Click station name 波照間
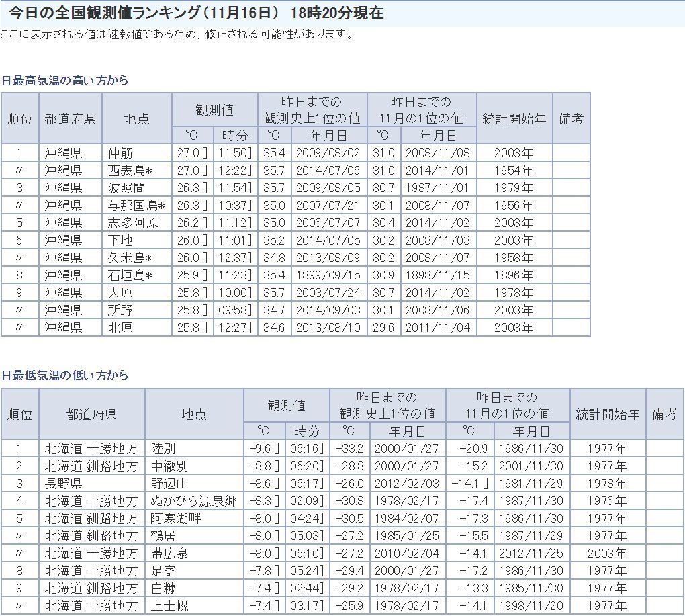The image size is (685, 616). pyautogui.click(x=126, y=188)
